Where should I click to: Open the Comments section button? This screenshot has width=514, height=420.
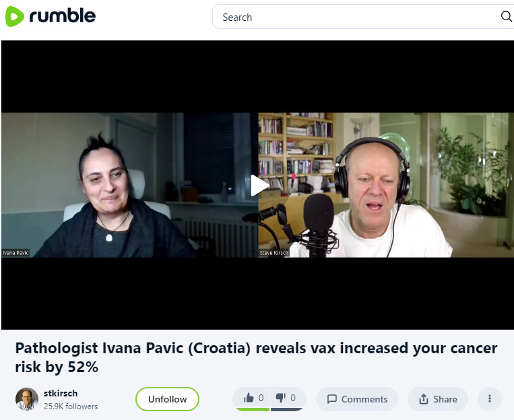coord(357,399)
